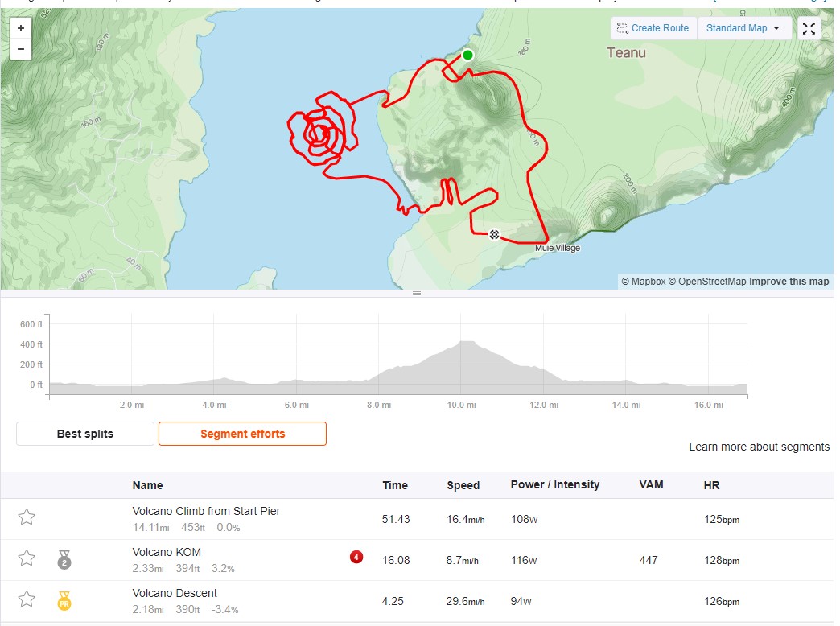This screenshot has height=626, width=840.
Task: Click the map panel resize handle
Action: tap(417, 293)
